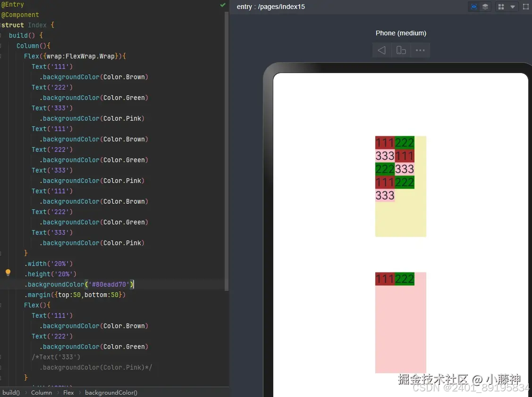Click the @Entry decorator
The image size is (532, 397).
[13, 4]
